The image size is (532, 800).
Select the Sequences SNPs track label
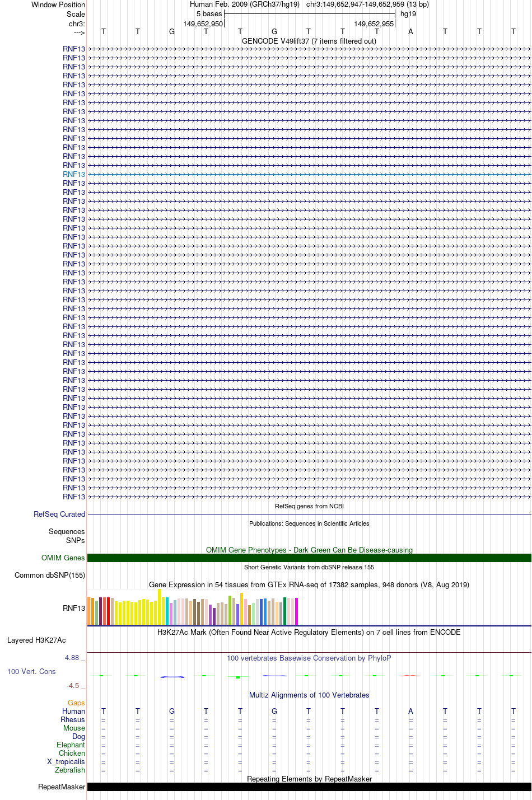67,536
